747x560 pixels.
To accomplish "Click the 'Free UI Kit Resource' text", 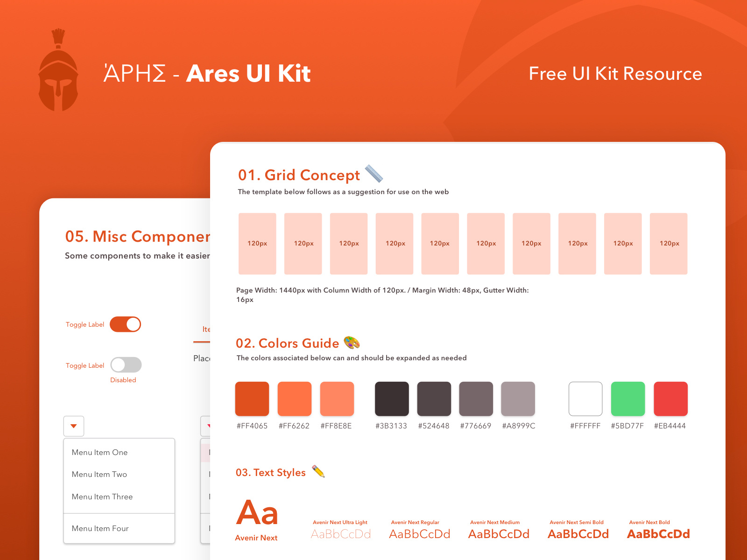I will (615, 74).
